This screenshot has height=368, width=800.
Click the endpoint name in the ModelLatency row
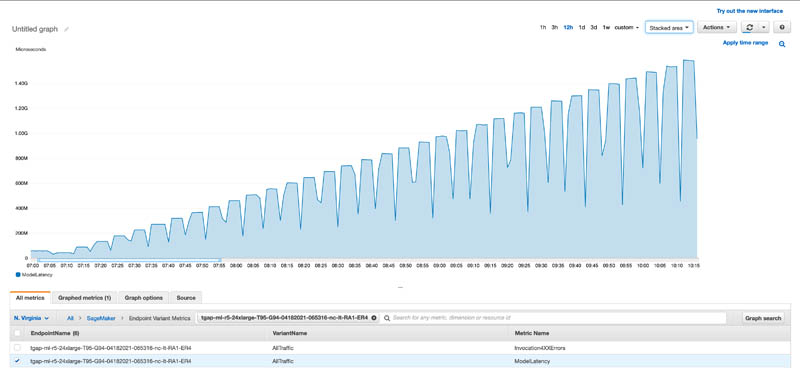point(111,361)
